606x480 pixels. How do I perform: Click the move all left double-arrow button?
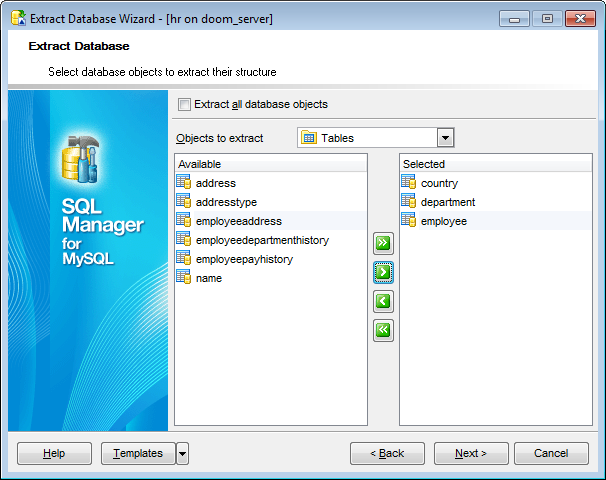coord(383,330)
